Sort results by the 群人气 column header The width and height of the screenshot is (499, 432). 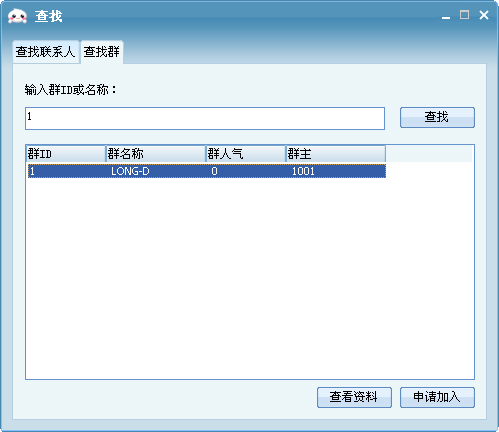246,154
